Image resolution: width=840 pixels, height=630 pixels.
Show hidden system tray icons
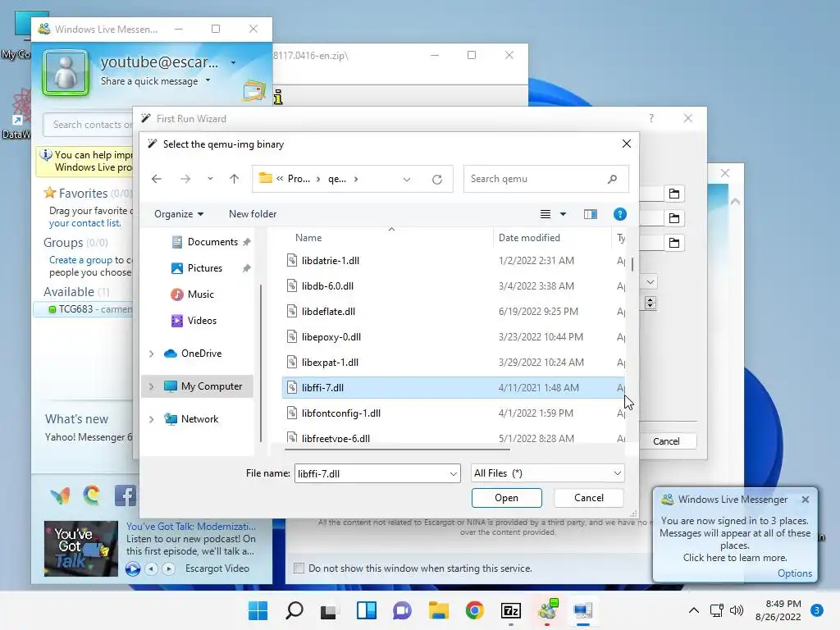(694, 610)
